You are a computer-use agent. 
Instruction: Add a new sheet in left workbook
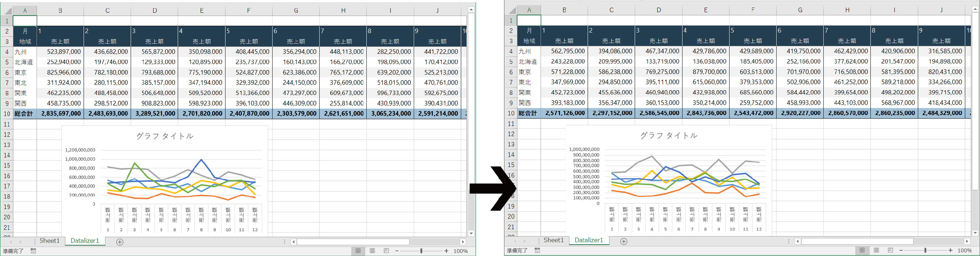[x=119, y=242]
